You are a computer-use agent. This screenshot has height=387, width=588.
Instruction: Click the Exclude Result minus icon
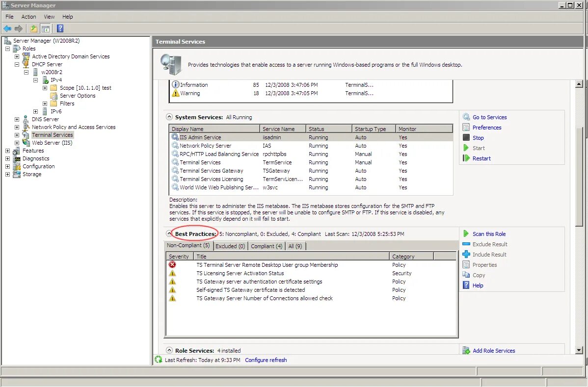pos(466,244)
